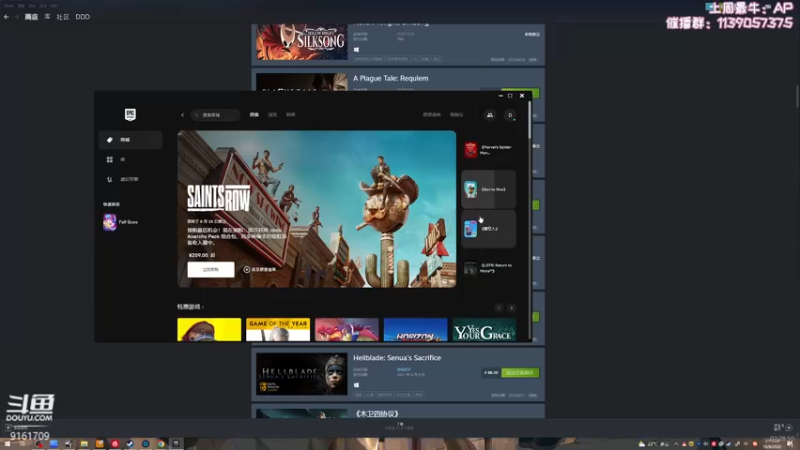Open the Steam DDD profile tab
800x450 pixels.
pyautogui.click(x=83, y=17)
